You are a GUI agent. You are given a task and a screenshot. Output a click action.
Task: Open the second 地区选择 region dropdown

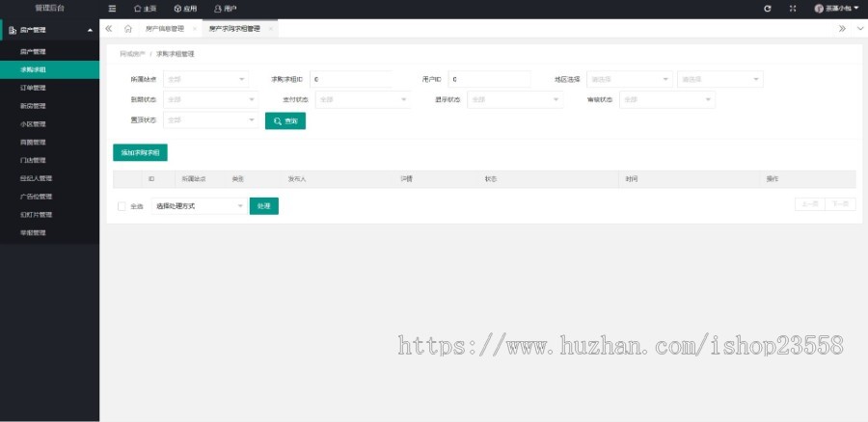[720, 79]
